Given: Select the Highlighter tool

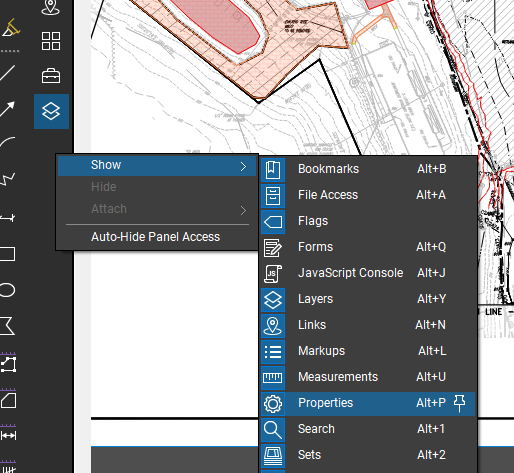Looking at the screenshot, I should pos(11,28).
